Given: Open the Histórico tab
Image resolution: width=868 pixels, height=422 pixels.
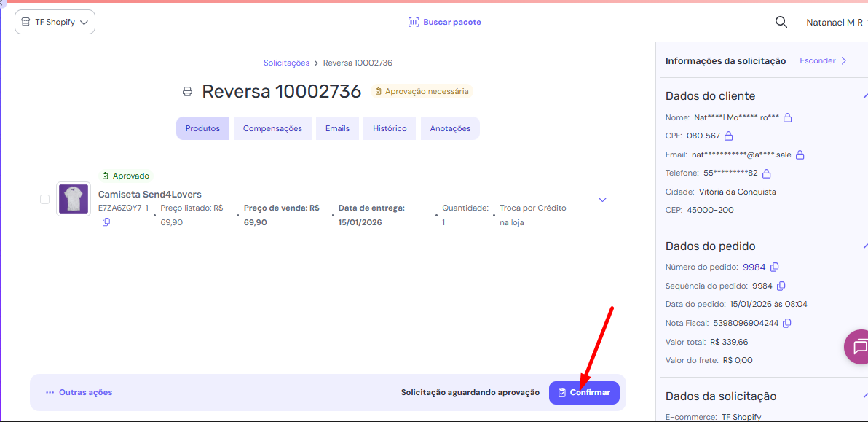Looking at the screenshot, I should click(x=390, y=128).
